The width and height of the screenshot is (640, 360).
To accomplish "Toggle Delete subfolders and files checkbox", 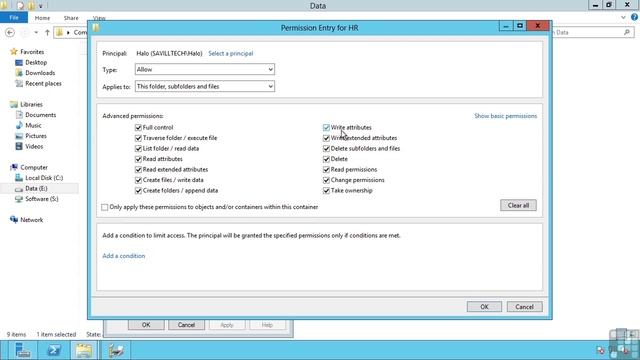I will tap(326, 149).
